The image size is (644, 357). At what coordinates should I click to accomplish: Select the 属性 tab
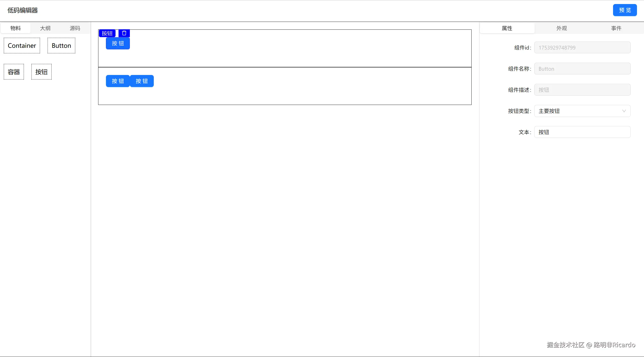[x=507, y=28]
